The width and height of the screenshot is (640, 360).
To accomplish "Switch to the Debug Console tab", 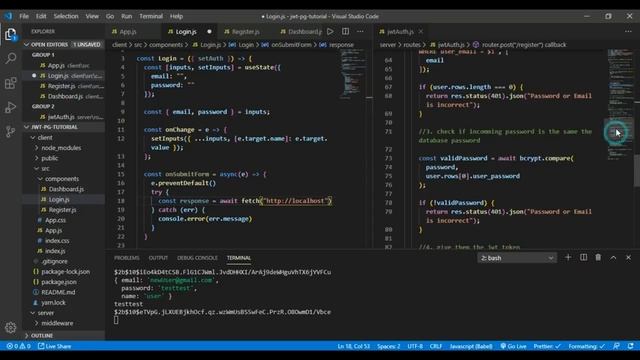I will (x=198, y=258).
